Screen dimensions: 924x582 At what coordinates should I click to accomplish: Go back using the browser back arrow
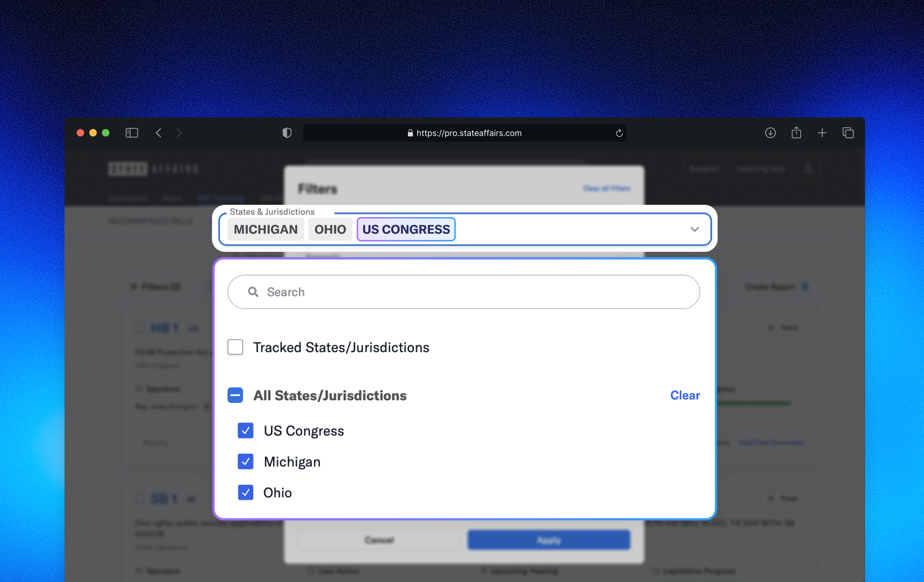[x=159, y=133]
